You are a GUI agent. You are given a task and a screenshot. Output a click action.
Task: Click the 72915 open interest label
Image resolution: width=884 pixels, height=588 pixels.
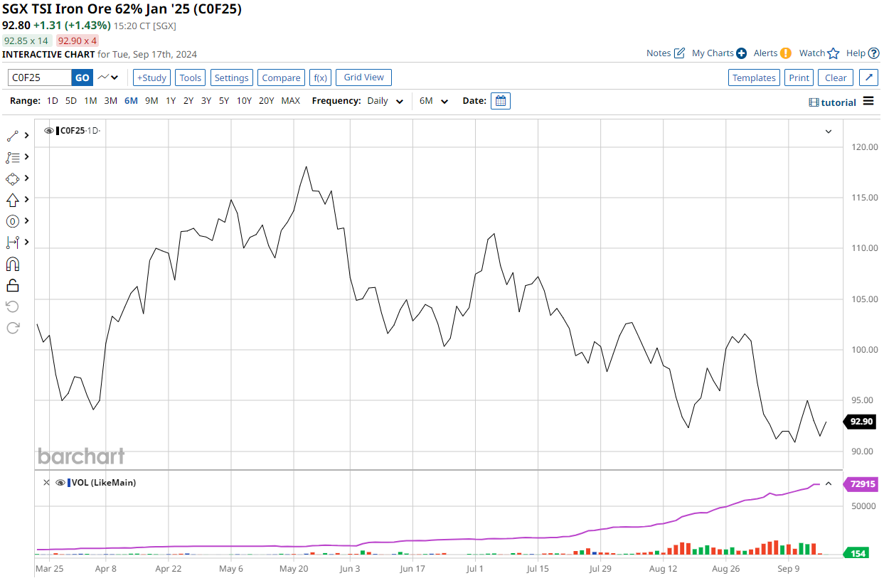pos(861,484)
